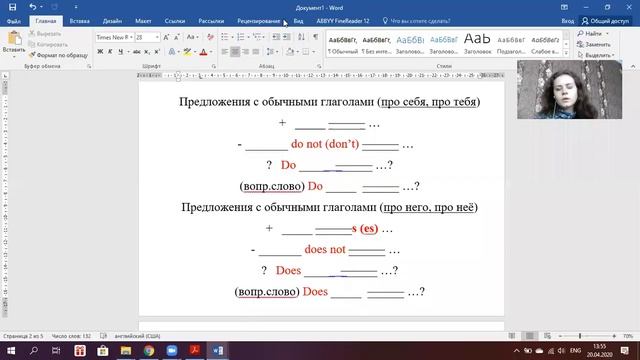This screenshot has height=360, width=640.
Task: Decrease font size with the A-down icon
Action: point(177,37)
